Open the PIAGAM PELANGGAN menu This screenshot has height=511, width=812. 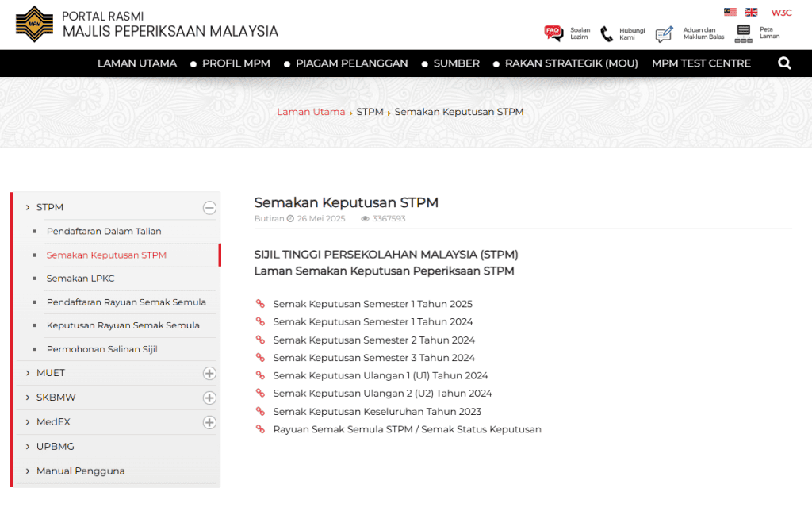(x=351, y=63)
